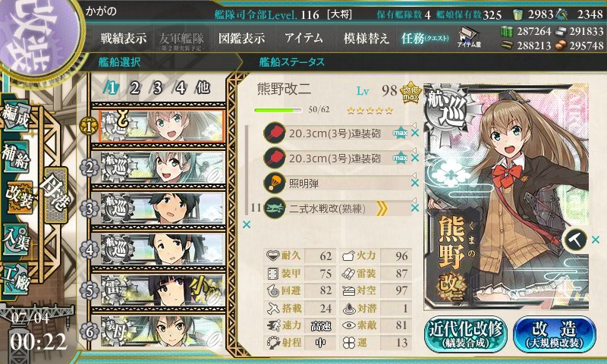Click the 近代化改修 modernization button
607x364 pixels.
point(466,334)
